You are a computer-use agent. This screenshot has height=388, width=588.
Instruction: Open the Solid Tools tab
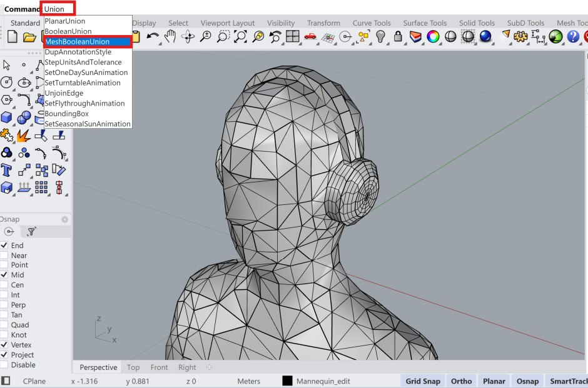pyautogui.click(x=477, y=23)
